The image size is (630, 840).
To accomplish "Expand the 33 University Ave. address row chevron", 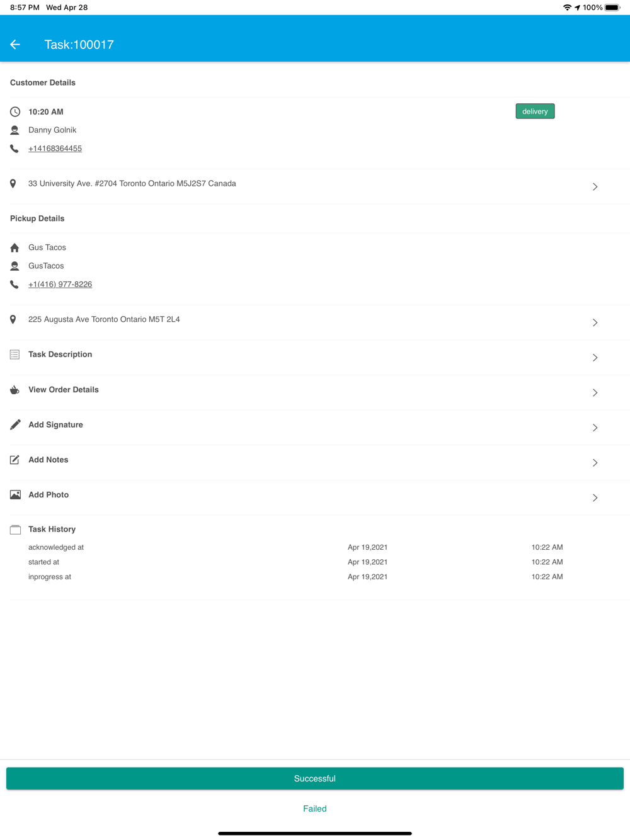I will point(595,187).
